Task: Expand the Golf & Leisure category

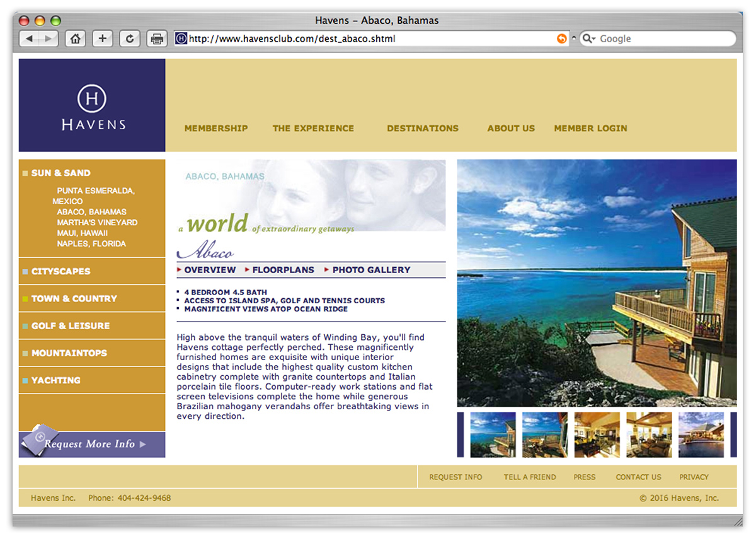Action: tap(70, 326)
